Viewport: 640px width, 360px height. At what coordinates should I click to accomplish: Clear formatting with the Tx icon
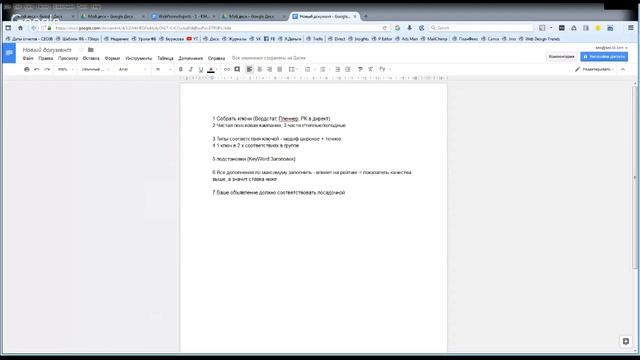click(370, 69)
